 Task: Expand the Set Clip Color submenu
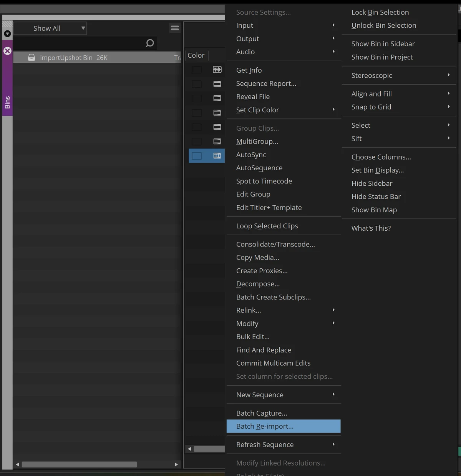click(x=284, y=110)
